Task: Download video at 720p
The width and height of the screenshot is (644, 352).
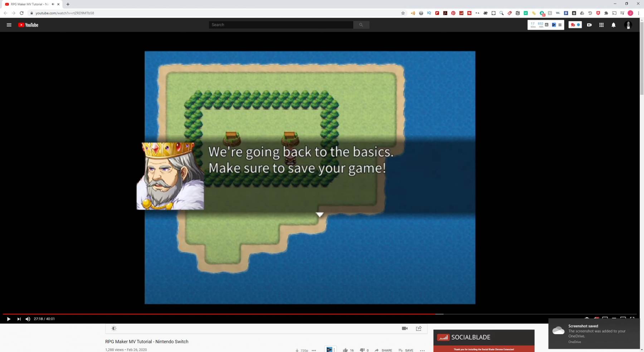Action: (302, 350)
